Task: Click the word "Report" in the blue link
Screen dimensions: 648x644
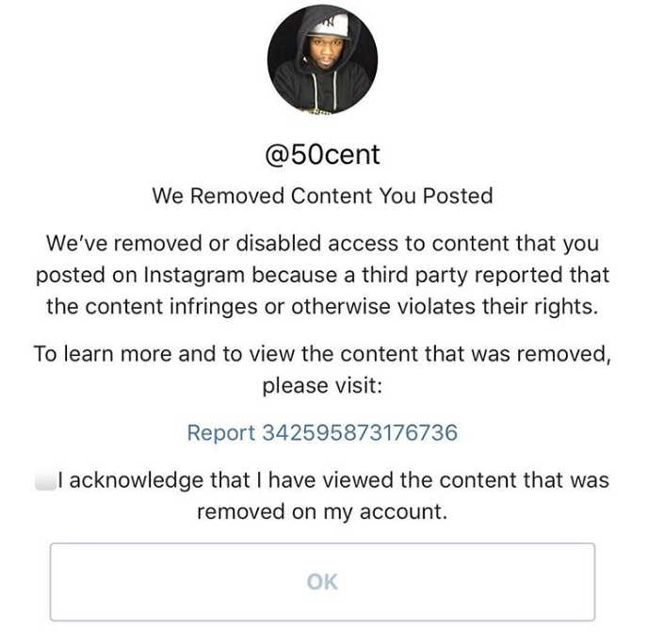Action: [x=221, y=433]
